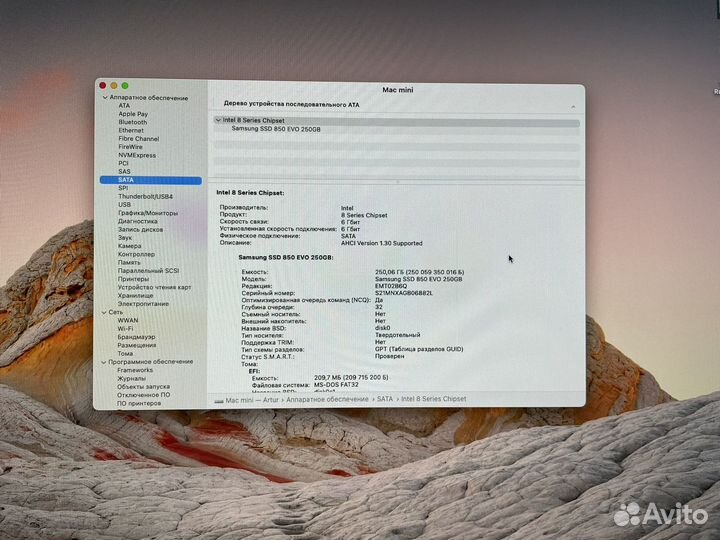Click the EMT02B6Q revision value
Screen dimensions: 720x540
391,286
